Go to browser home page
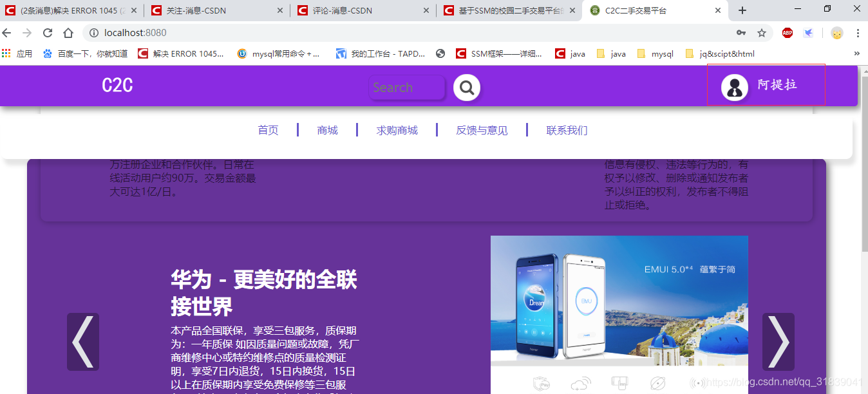The width and height of the screenshot is (868, 394). 68,33
